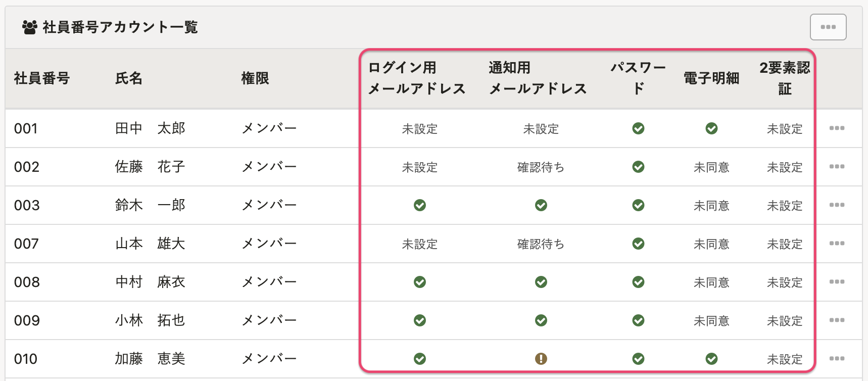Open the account list header ellipsis menu

(828, 27)
